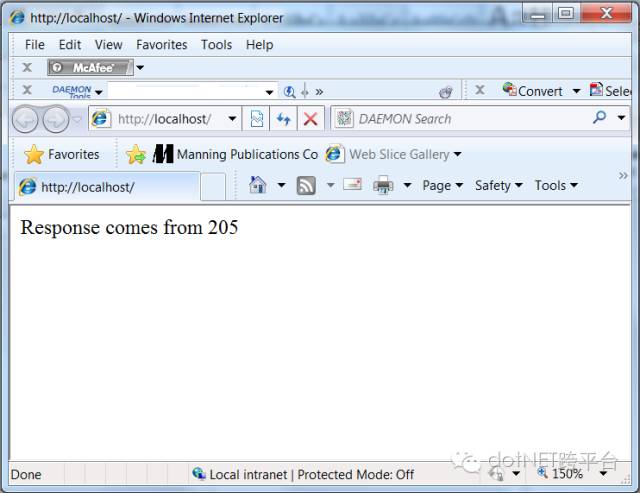Image resolution: width=640 pixels, height=493 pixels.
Task: Close the DAEMON Tools toolbar
Action: click(27, 90)
